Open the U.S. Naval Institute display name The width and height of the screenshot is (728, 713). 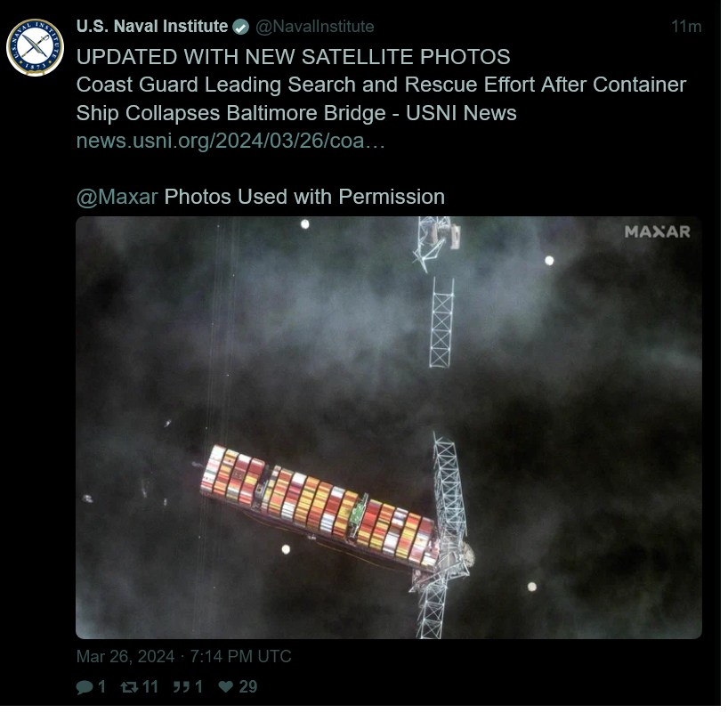pos(153,27)
